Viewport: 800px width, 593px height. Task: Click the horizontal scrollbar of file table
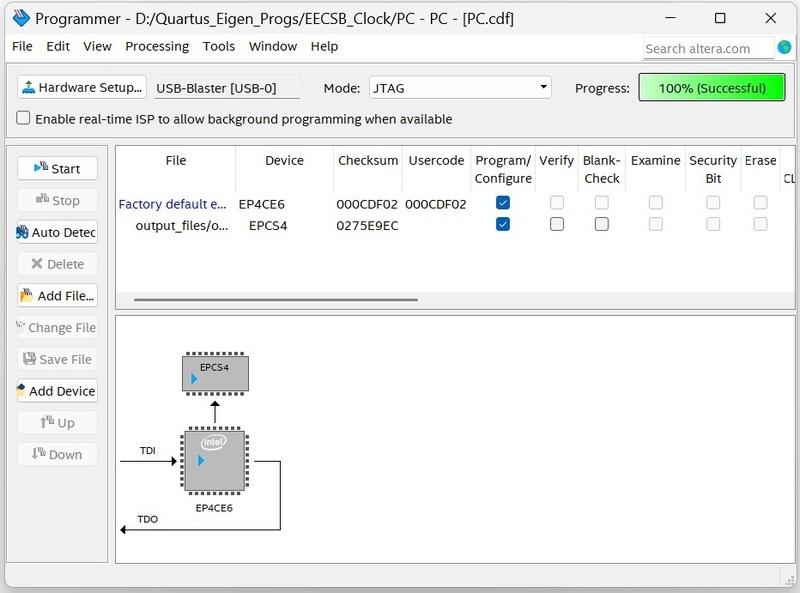click(276, 300)
